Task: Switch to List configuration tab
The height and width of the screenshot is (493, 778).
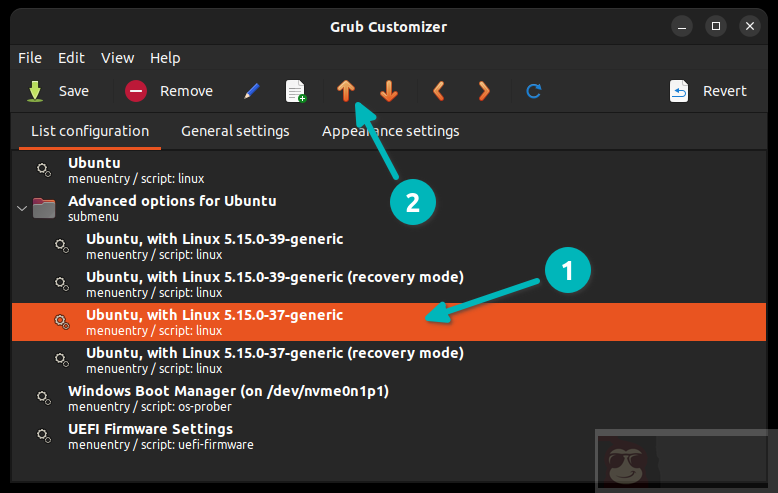Action: point(90,131)
